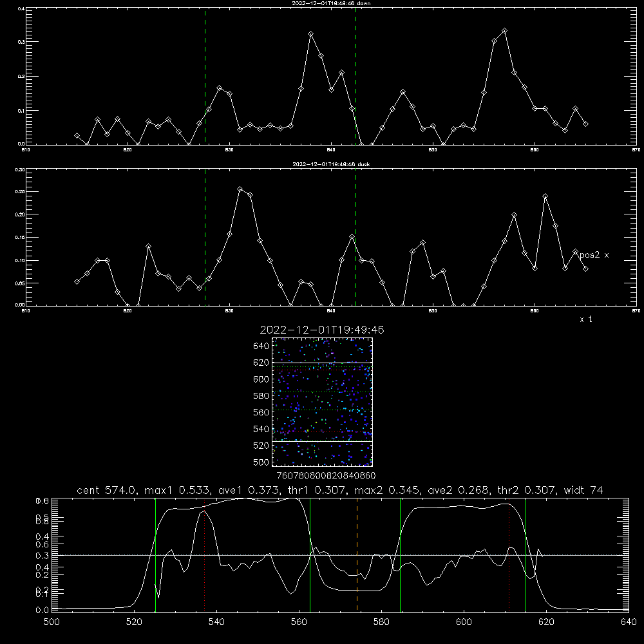The image size is (644, 644).
Task: Click dawn plot peak diamond near 838
Action: [311, 34]
